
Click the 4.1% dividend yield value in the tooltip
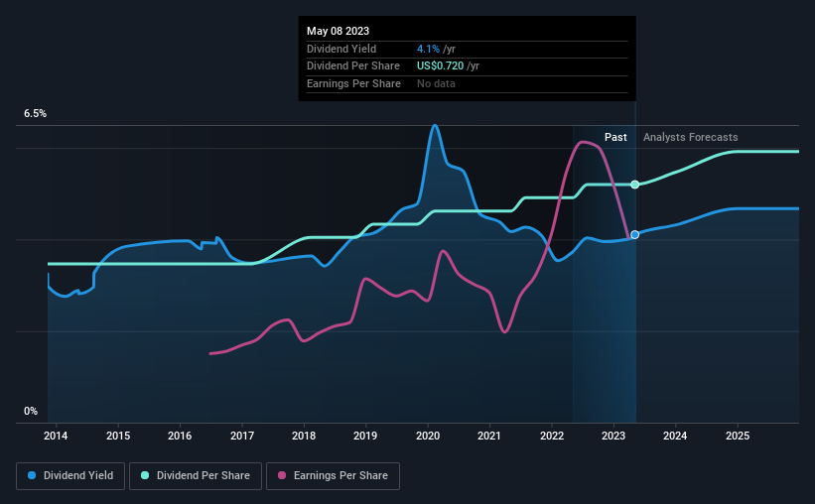(428, 49)
